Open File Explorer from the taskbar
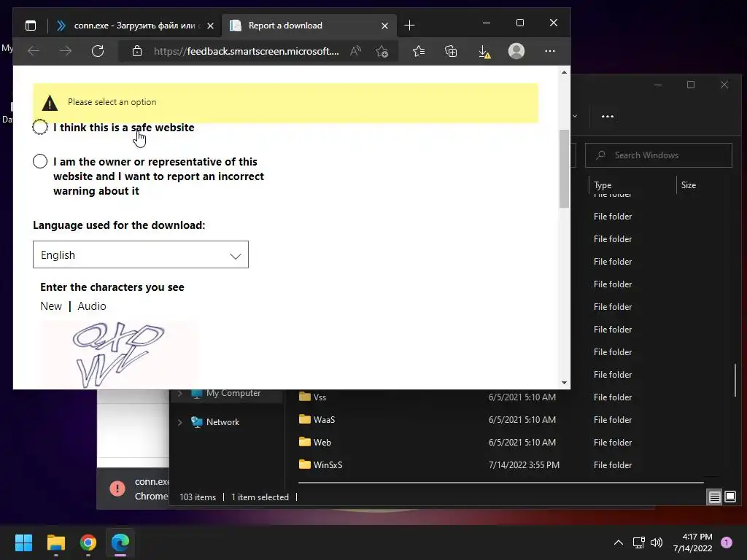747x560 pixels. tap(55, 542)
